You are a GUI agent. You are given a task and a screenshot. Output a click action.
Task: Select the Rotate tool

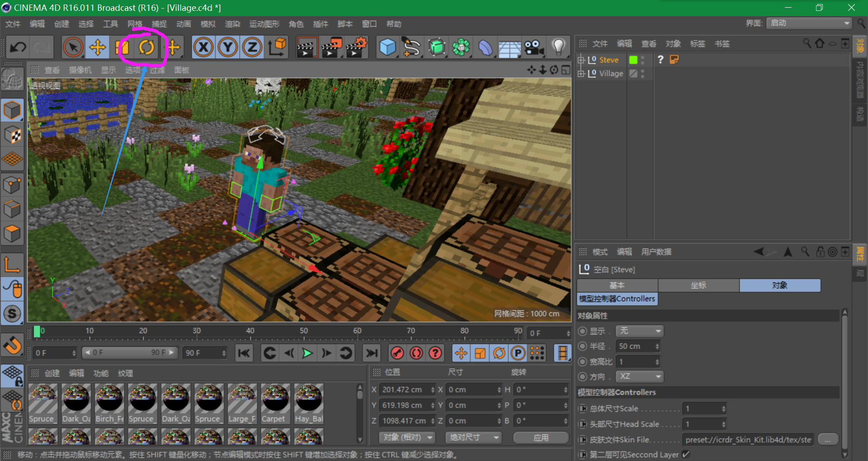point(146,47)
